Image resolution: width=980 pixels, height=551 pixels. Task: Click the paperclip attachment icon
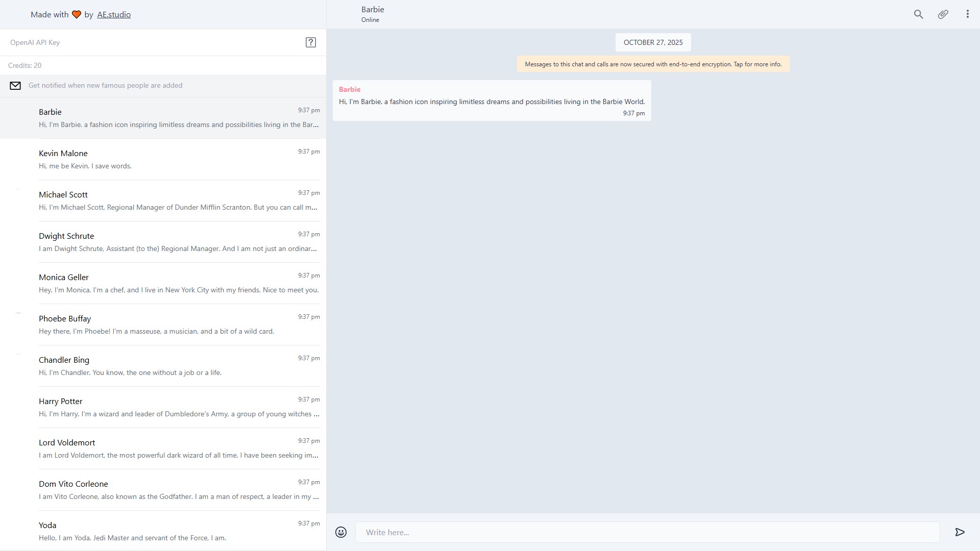(943, 14)
